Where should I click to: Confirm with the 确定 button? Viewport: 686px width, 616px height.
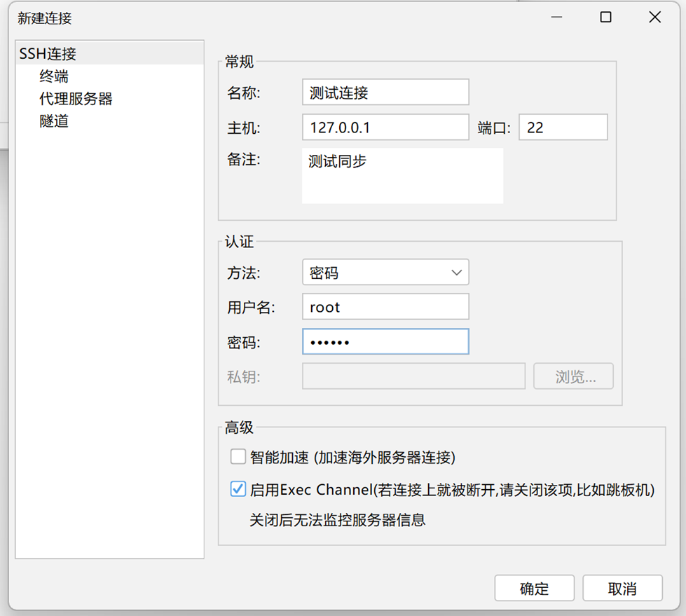click(x=534, y=589)
